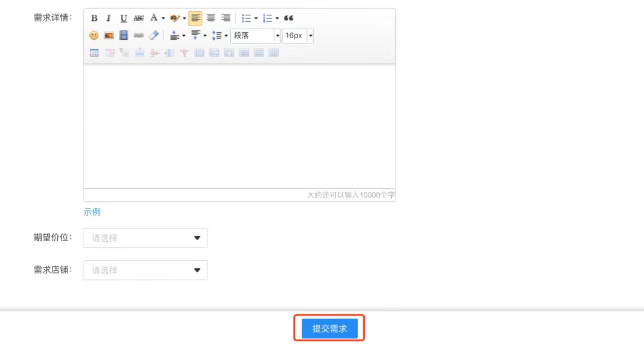Image resolution: width=644 pixels, height=346 pixels.
Task: Click the 期望价位 field label
Action: [52, 238]
